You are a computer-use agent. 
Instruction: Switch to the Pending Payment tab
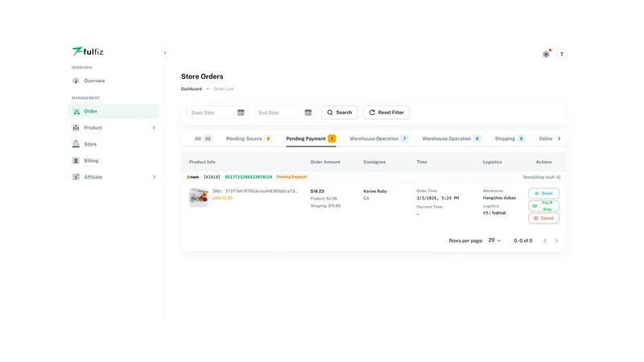coord(311,138)
